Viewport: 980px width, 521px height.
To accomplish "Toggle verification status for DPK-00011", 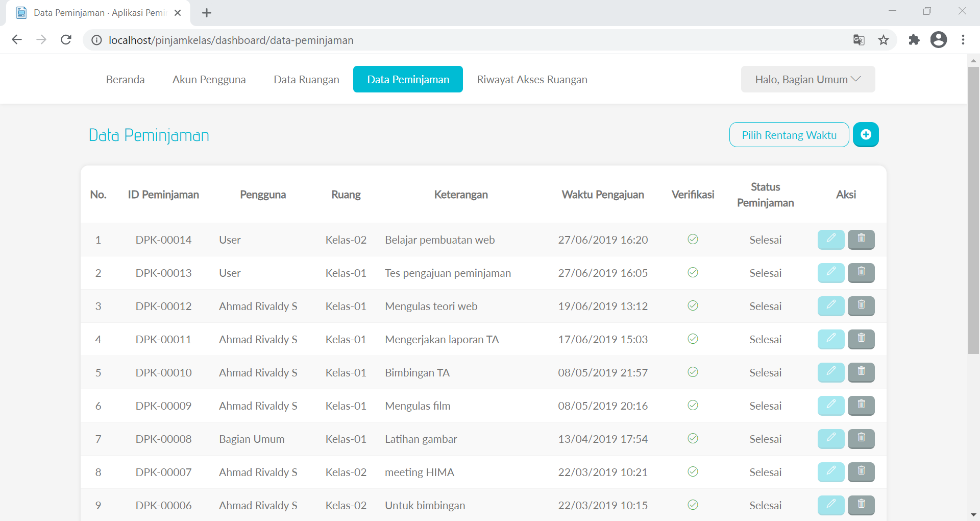I will tap(693, 339).
